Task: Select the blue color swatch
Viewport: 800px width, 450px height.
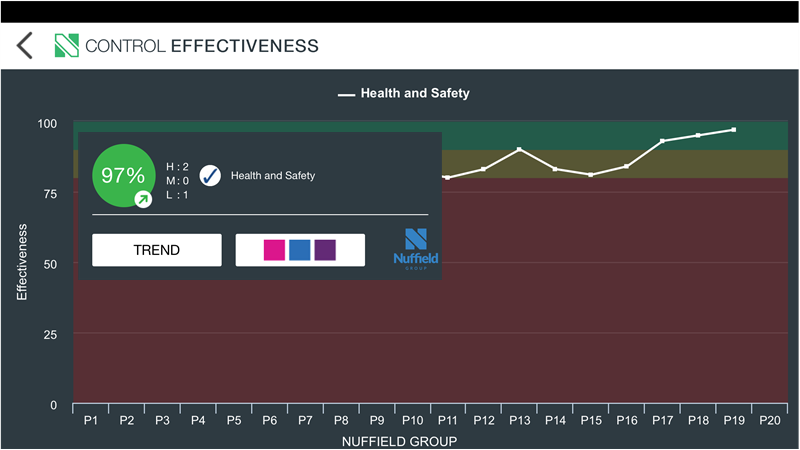Action: [299, 250]
